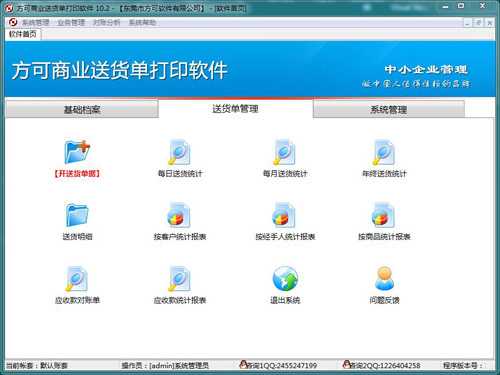Click the 方可商业送货单打印软件 banner title
The height and width of the screenshot is (375, 500).
[x=120, y=71]
